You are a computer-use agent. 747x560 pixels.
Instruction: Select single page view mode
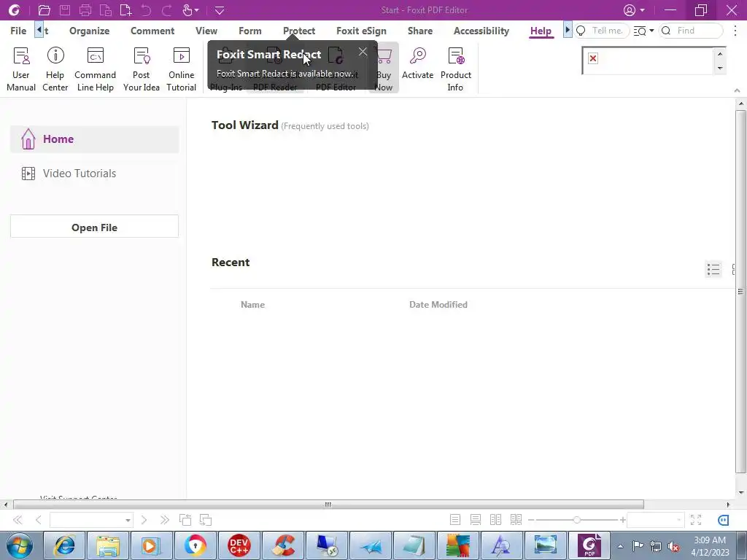pyautogui.click(x=455, y=520)
